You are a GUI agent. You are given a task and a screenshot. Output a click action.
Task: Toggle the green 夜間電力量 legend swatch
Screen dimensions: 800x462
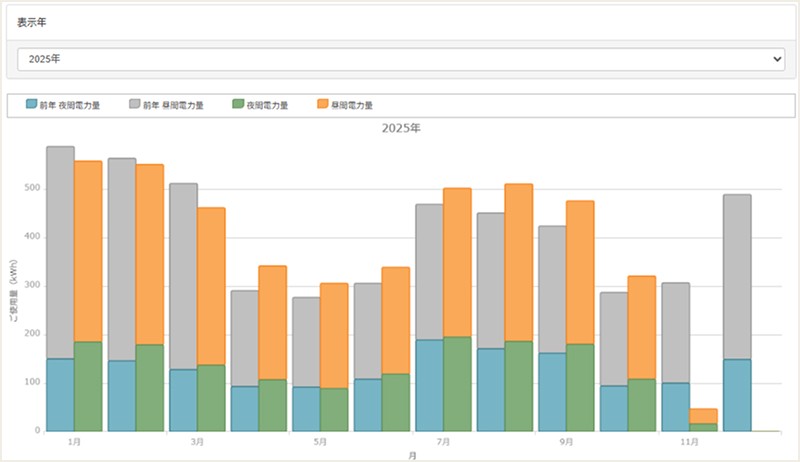[238, 104]
